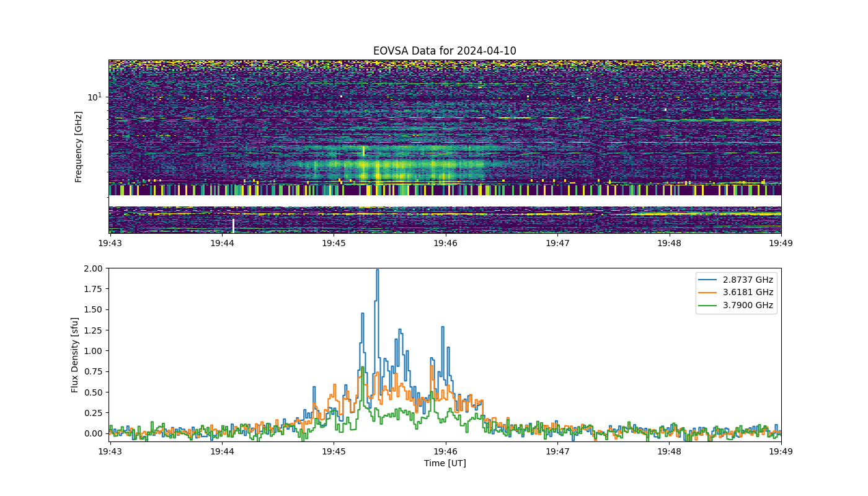Click the orange line sample in legend
This screenshot has height=496, width=868.
[x=711, y=293]
